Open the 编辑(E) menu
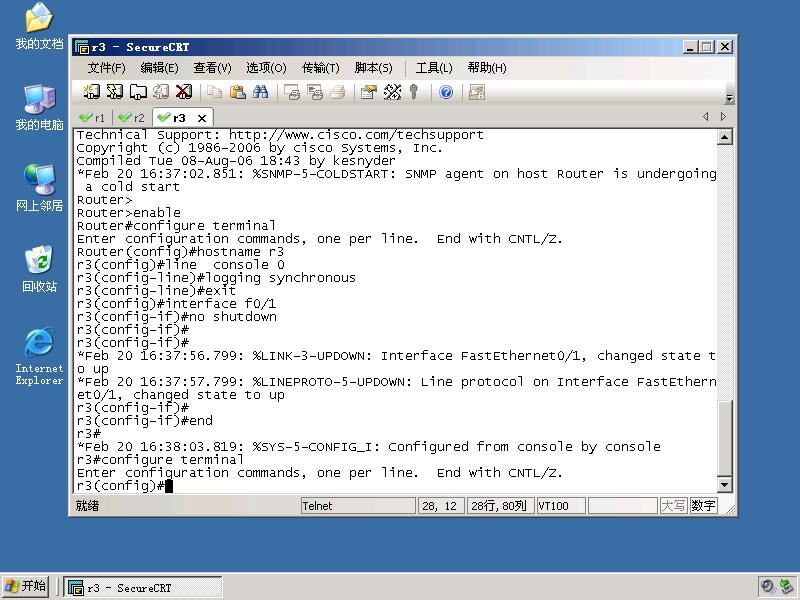Screen dimensions: 800x600 [159, 68]
